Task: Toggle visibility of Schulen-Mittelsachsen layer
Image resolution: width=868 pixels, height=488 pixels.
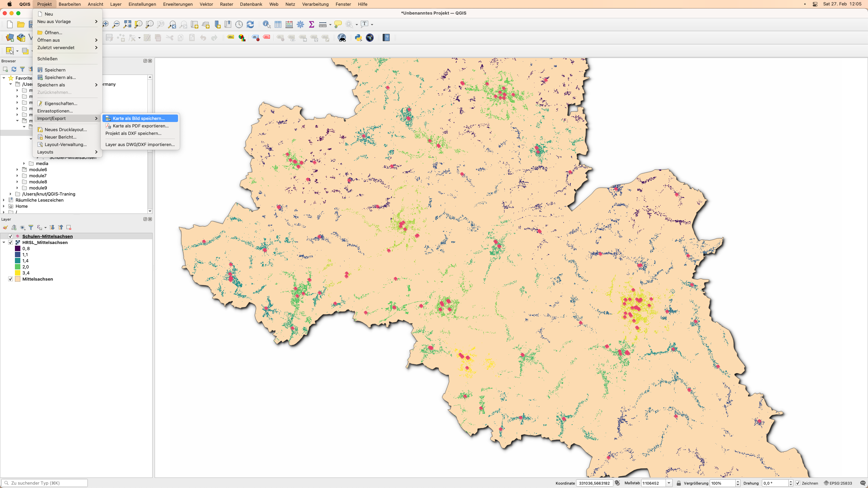Action: (11, 236)
